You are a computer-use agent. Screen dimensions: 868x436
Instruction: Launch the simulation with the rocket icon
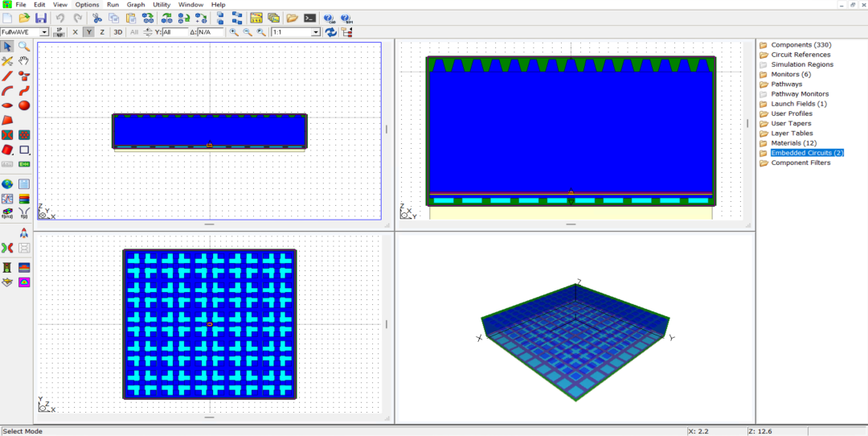point(24,232)
